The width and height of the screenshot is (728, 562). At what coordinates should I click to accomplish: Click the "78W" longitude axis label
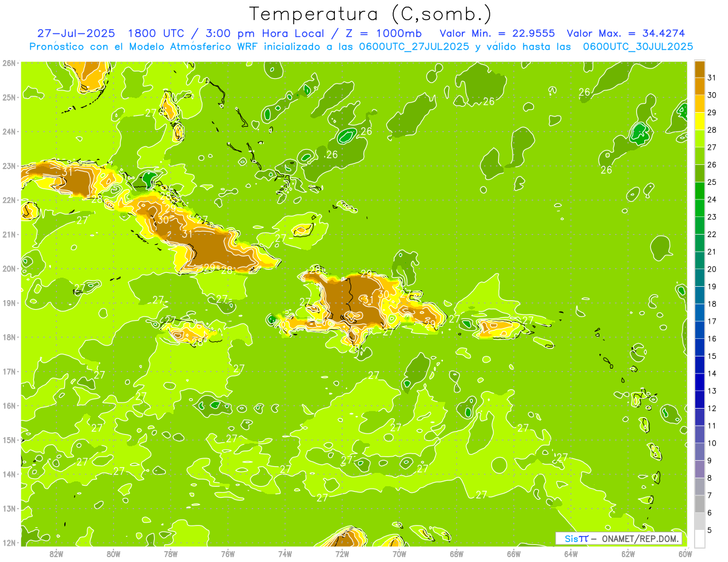point(170,553)
